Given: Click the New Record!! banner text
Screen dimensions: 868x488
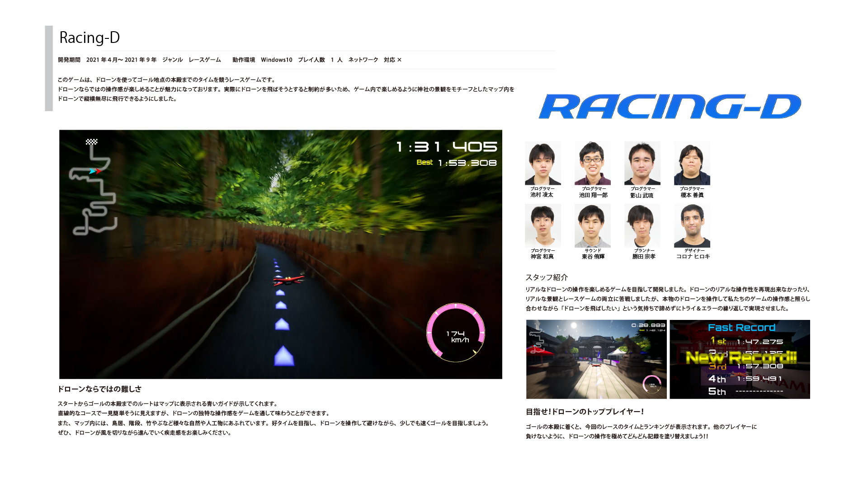Looking at the screenshot, I should coord(741,357).
